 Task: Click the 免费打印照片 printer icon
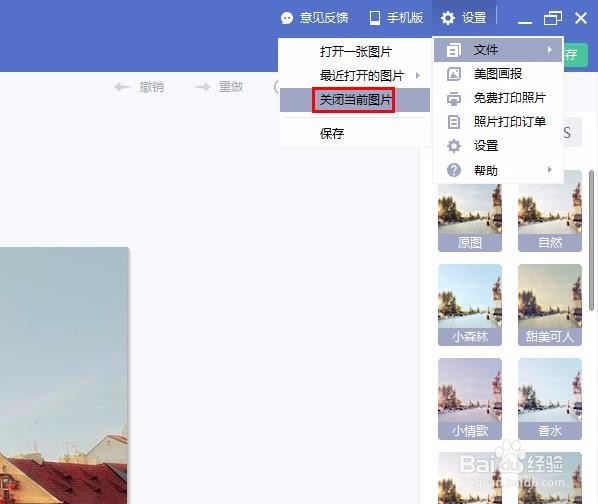click(x=453, y=98)
